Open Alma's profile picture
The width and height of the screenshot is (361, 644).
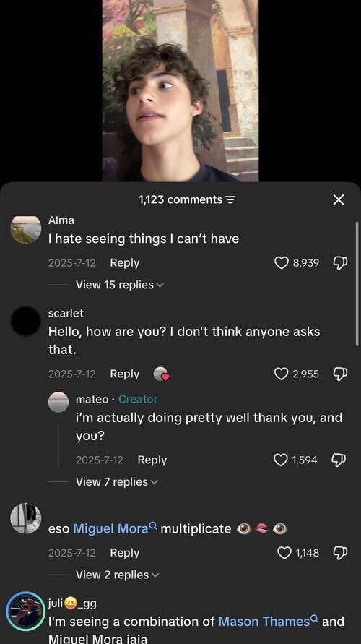pos(26,230)
